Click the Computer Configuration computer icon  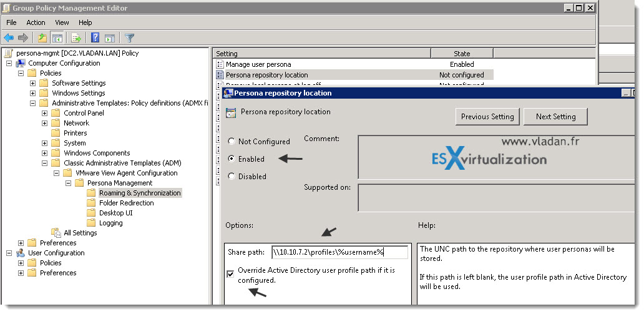[x=21, y=63]
